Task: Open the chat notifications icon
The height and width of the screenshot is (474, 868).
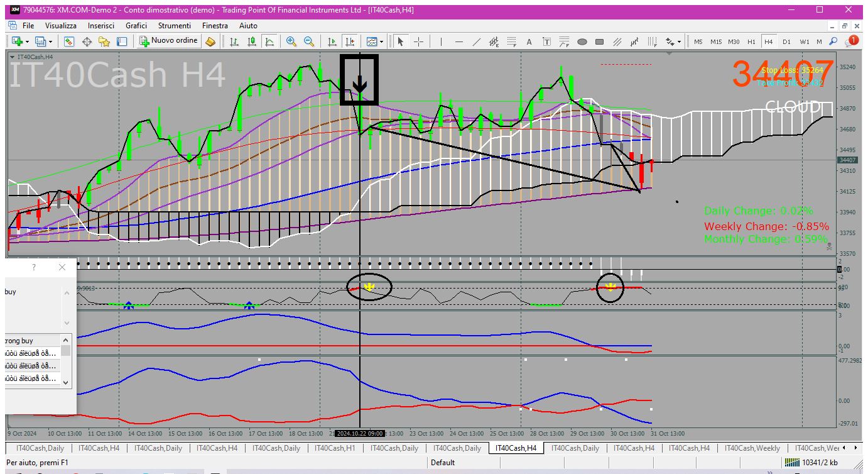Action: point(852,41)
